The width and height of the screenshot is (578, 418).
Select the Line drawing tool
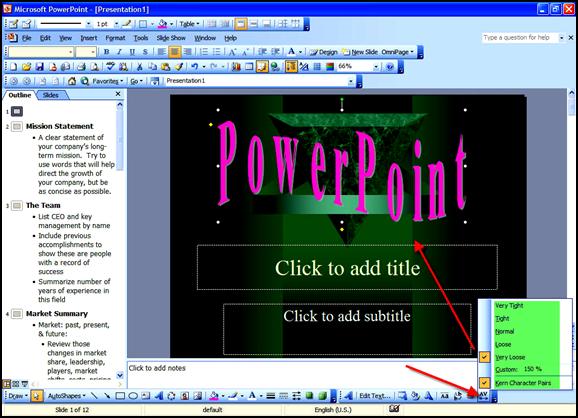point(94,396)
